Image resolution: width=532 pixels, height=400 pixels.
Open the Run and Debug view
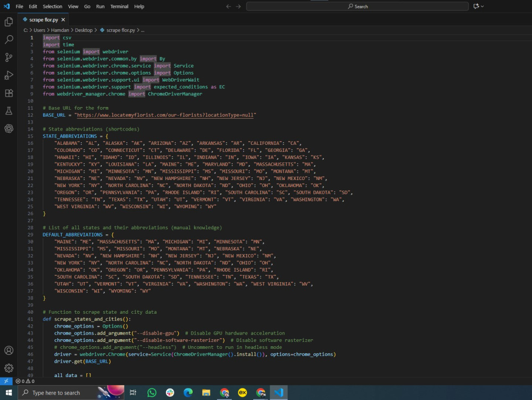(x=9, y=75)
